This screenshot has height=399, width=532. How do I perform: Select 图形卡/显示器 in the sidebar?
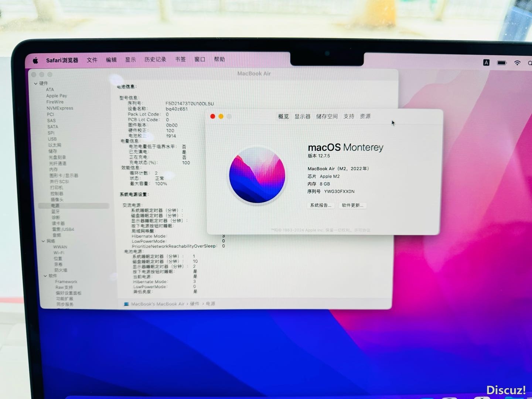(64, 175)
